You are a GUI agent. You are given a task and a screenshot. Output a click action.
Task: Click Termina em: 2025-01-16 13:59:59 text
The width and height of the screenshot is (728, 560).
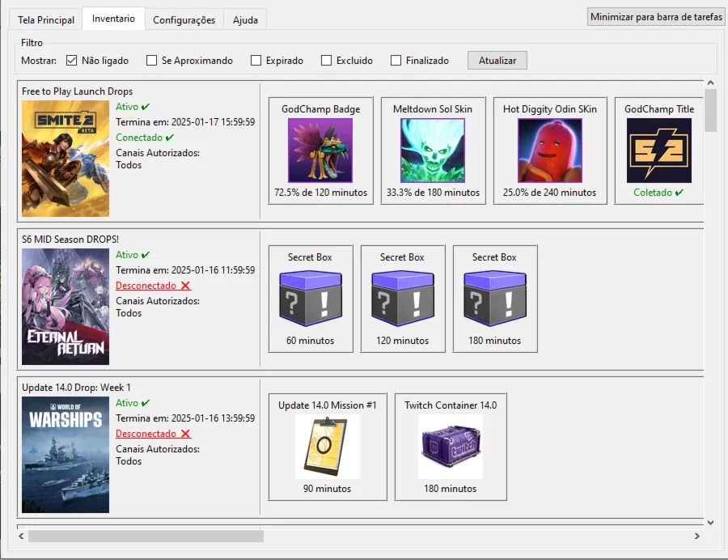(185, 418)
